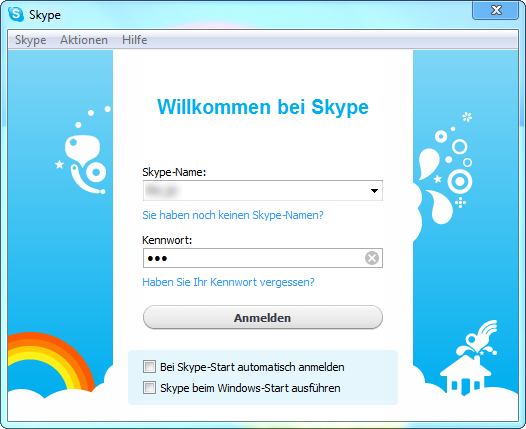Viewport: 526px width, 429px height.
Task: Clear the password with the X icon
Action: click(372, 258)
